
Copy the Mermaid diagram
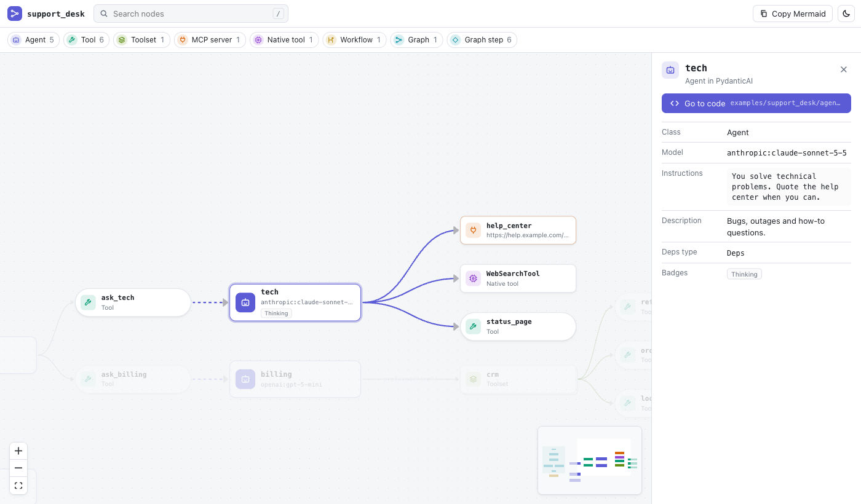tap(793, 14)
